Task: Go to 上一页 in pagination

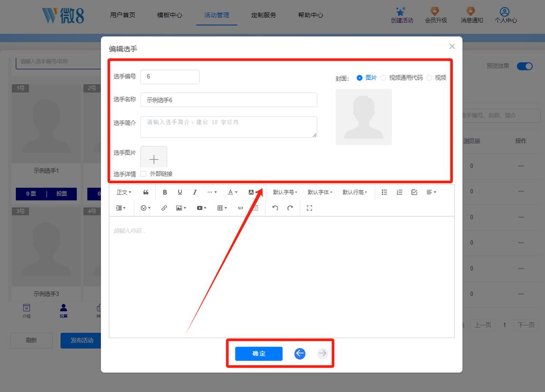Action: tap(483, 325)
